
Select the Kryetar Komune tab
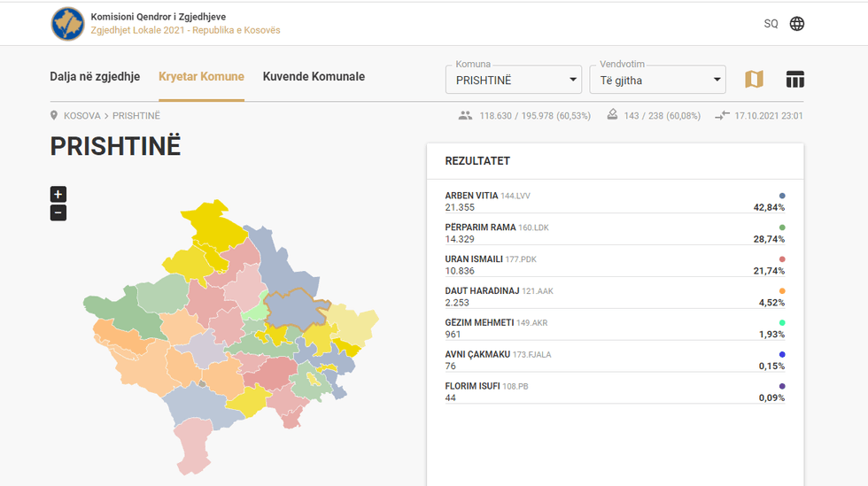point(201,77)
